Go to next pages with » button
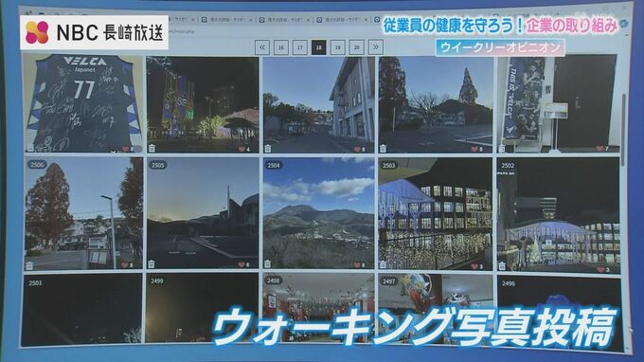 pyautogui.click(x=375, y=47)
